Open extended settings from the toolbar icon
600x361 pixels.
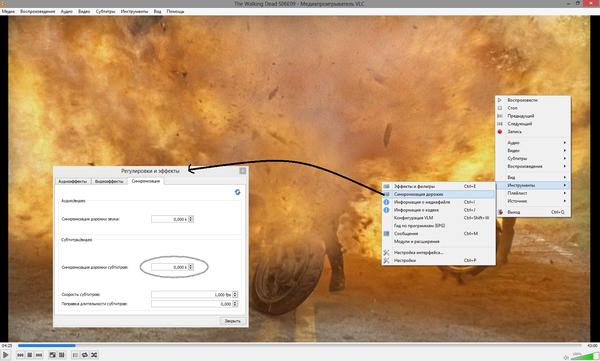pyautogui.click(x=62, y=355)
